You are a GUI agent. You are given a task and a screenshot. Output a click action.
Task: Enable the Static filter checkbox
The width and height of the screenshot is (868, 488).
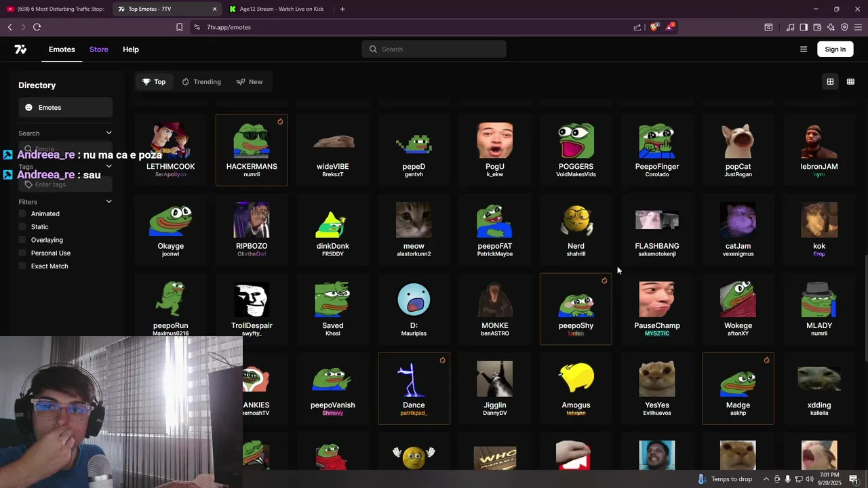(x=22, y=227)
